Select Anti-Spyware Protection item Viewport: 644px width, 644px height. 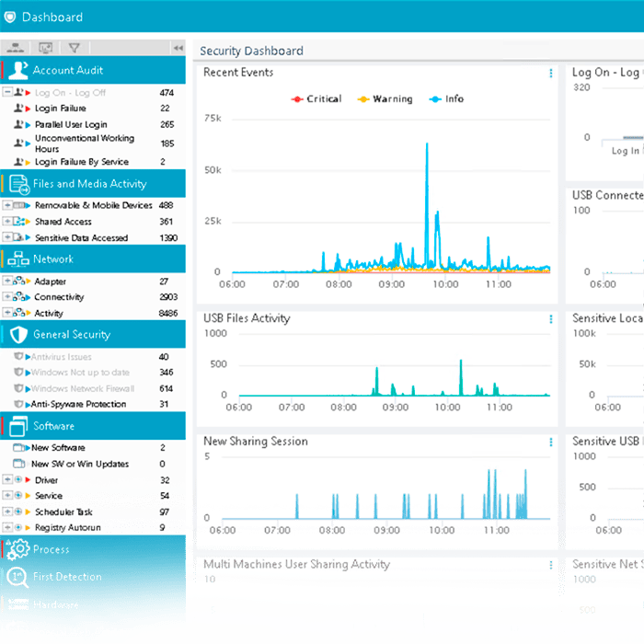click(x=78, y=404)
